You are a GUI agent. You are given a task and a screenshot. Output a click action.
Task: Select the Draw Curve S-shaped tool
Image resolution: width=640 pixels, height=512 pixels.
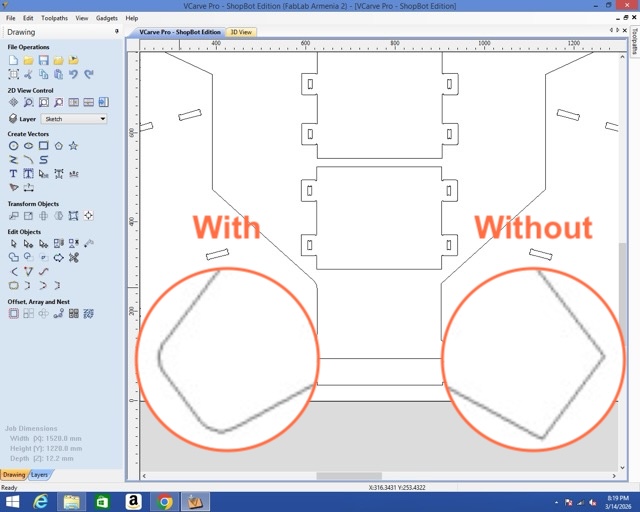[x=43, y=160]
